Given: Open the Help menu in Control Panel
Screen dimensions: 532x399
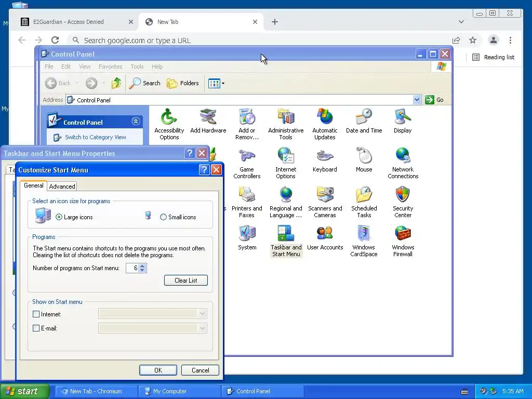Looking at the screenshot, I should (x=157, y=66).
